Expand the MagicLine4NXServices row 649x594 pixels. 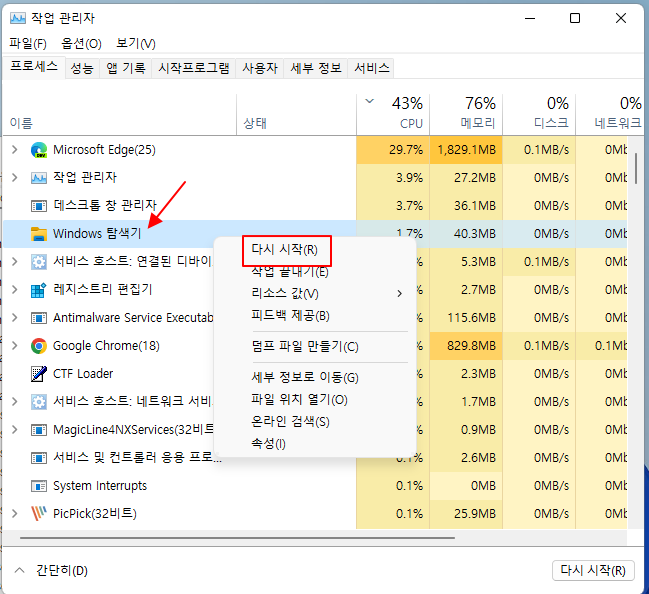[14, 430]
